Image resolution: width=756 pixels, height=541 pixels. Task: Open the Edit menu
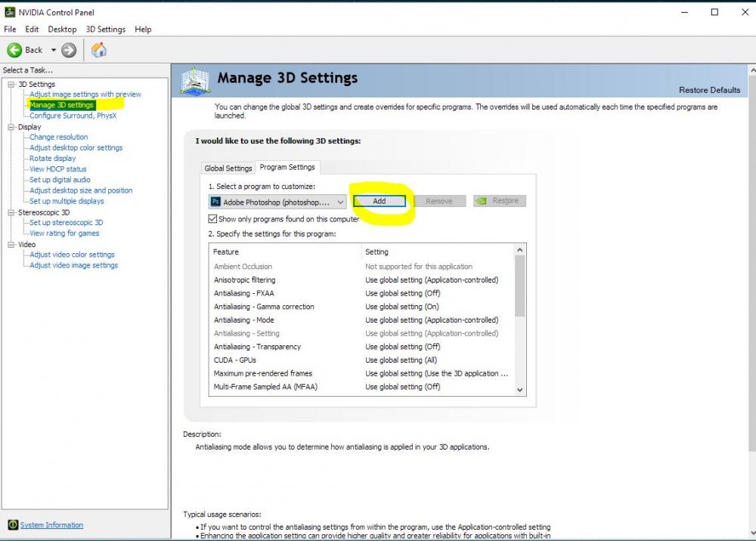pos(32,29)
